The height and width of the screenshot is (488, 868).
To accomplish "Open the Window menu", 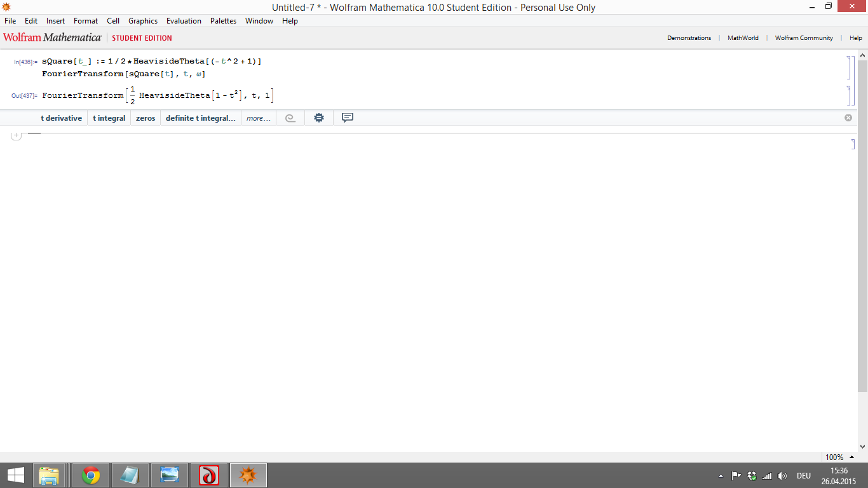I will point(259,21).
